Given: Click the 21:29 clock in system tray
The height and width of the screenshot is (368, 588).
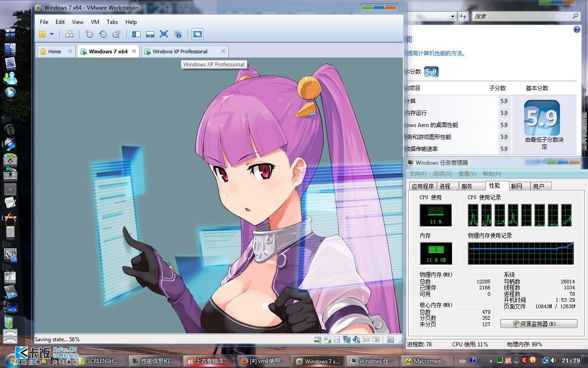Looking at the screenshot, I should [571, 361].
